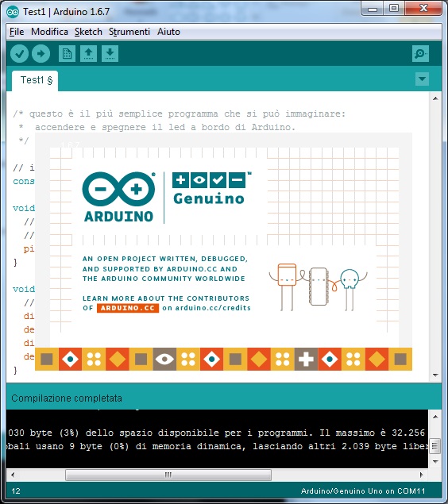Image resolution: width=448 pixels, height=504 pixels.
Task: Click the arduino.cc/credits text
Action: coord(213,308)
